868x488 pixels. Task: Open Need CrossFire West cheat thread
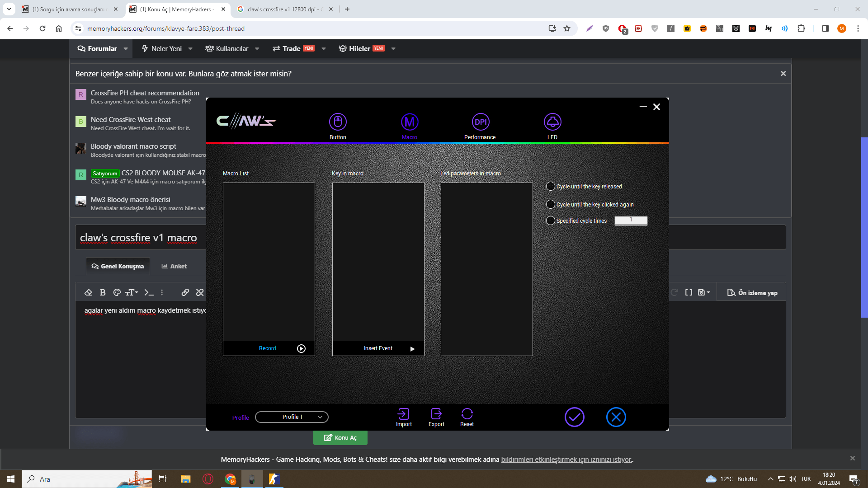[131, 120]
